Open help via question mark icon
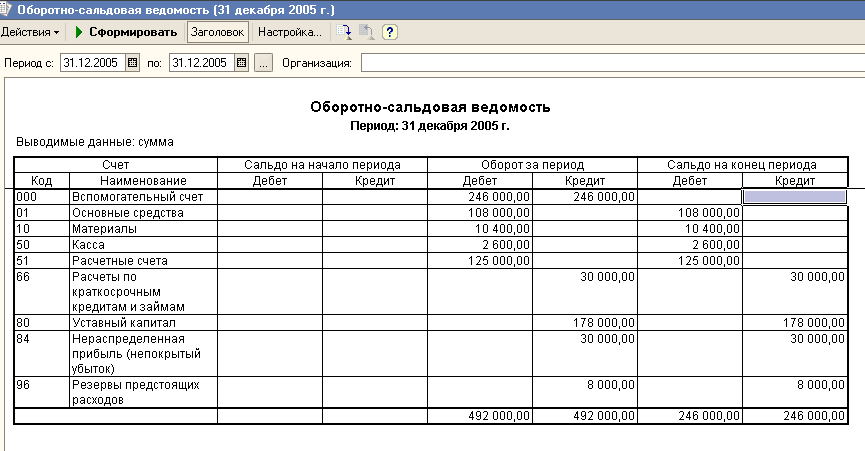This screenshot has height=451, width=865. 389,32
